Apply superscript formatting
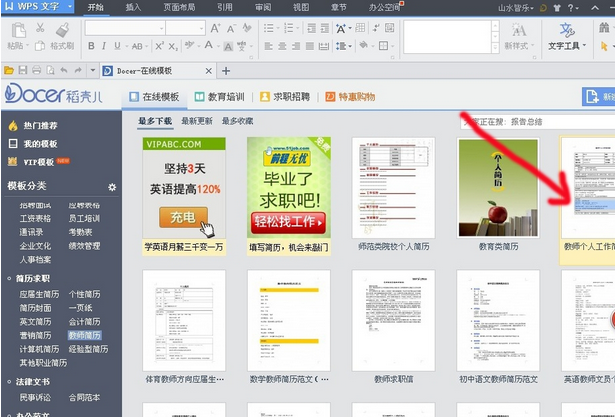The height and width of the screenshot is (417, 615). pyautogui.click(x=159, y=46)
